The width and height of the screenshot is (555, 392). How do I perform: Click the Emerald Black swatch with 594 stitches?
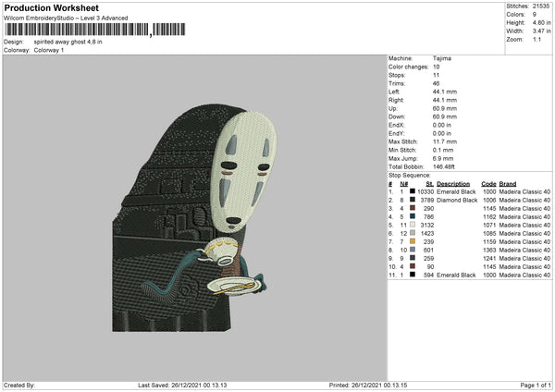413,275
